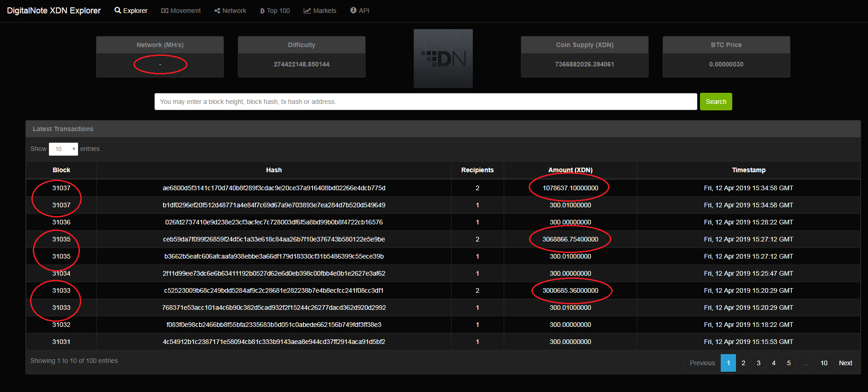This screenshot has width=868, height=392.
Task: Click block number 31034
Action: tap(61, 273)
